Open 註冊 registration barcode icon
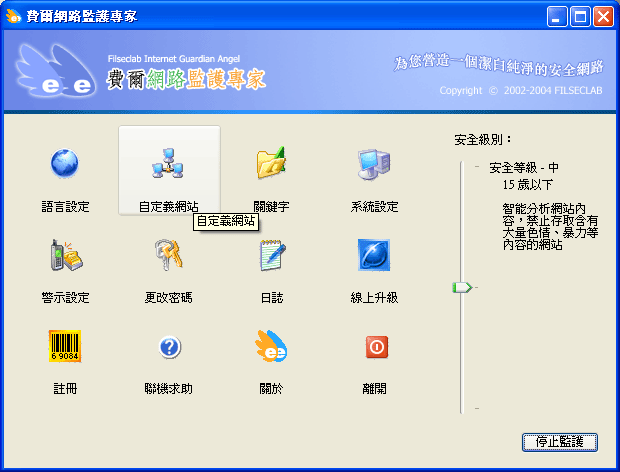 [65, 346]
